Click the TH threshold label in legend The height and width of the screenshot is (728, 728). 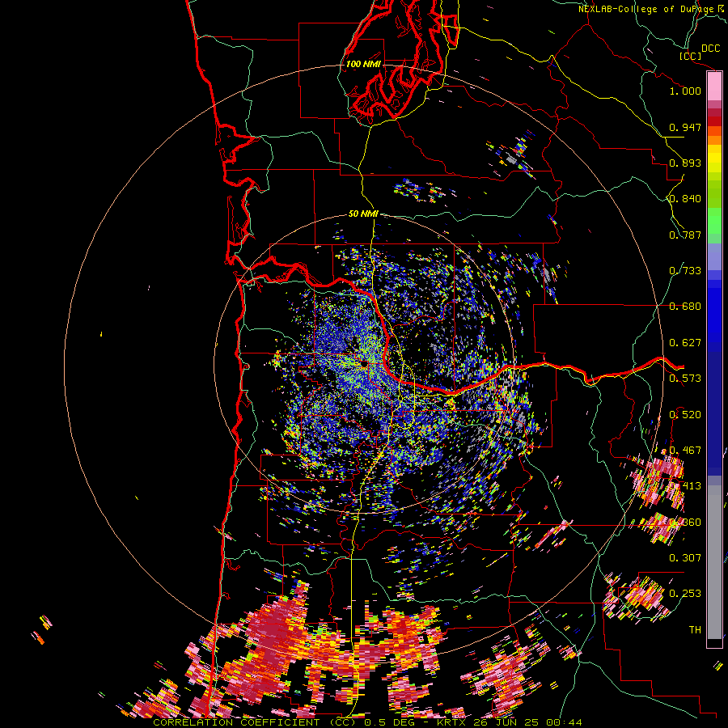click(x=695, y=630)
